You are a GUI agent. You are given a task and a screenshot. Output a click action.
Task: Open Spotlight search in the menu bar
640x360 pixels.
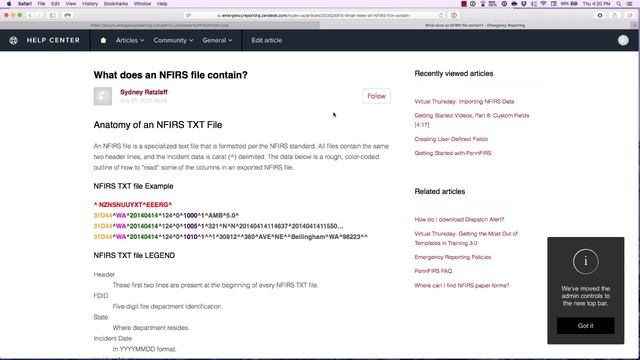click(618, 4)
